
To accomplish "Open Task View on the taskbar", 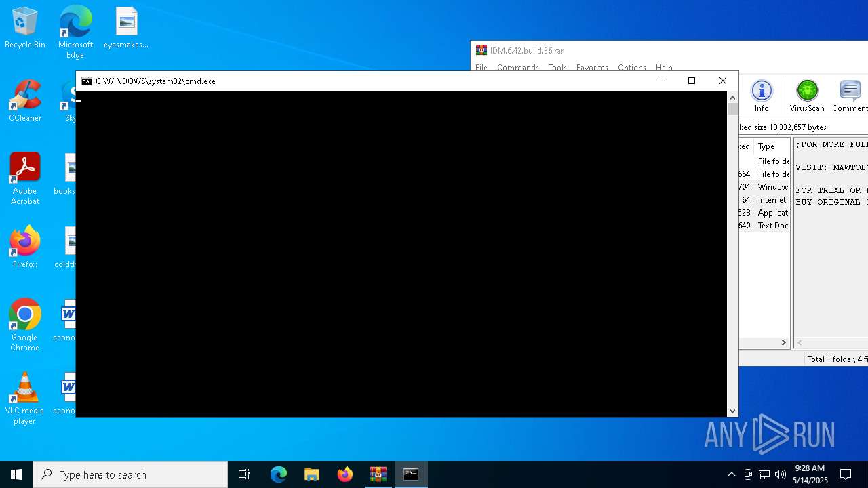I will pos(244,474).
